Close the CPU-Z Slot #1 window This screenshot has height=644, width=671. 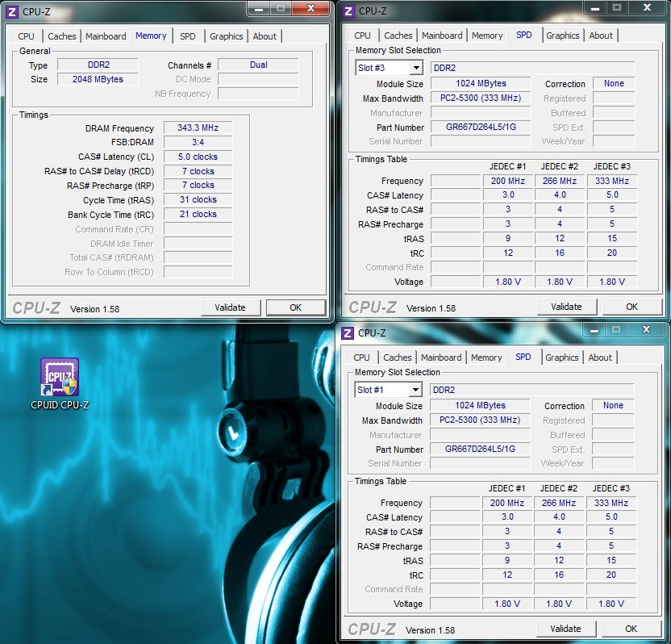tap(646, 330)
